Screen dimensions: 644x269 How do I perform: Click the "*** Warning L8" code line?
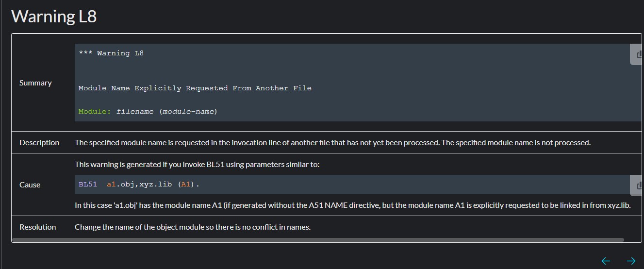111,53
